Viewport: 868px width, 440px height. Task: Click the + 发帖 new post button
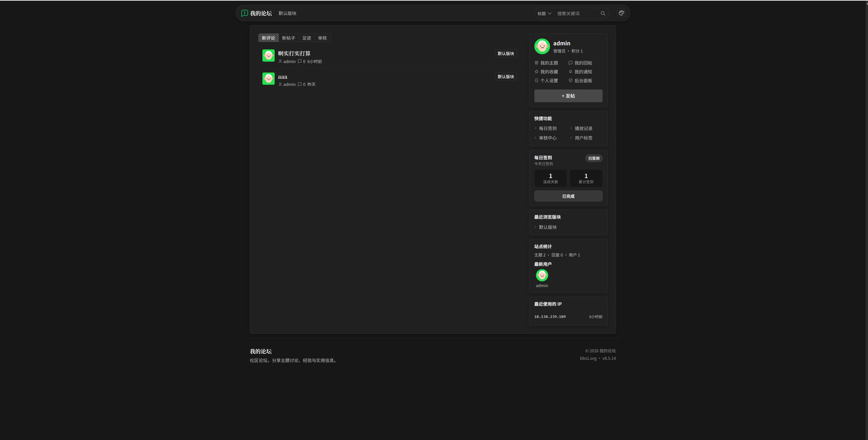568,96
